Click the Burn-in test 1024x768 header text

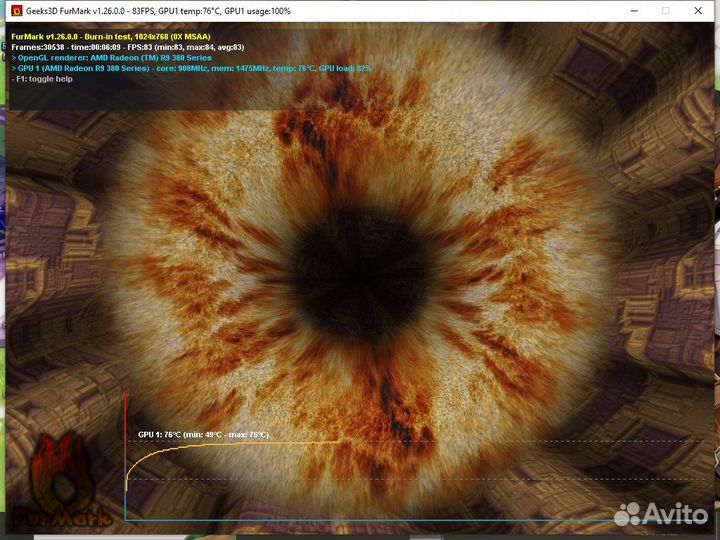(110, 36)
